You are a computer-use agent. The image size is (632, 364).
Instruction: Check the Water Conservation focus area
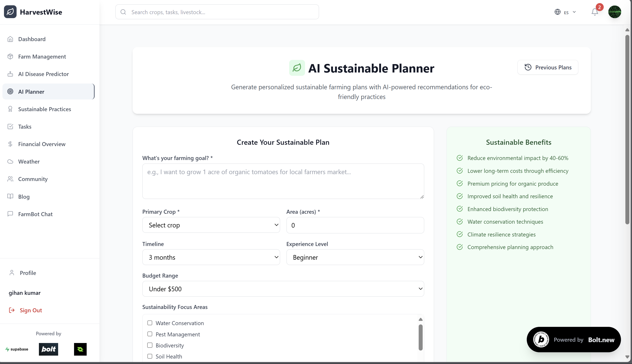tap(150, 323)
